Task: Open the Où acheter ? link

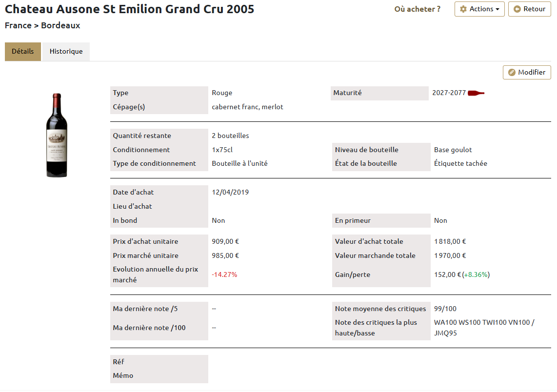Action: (x=418, y=9)
